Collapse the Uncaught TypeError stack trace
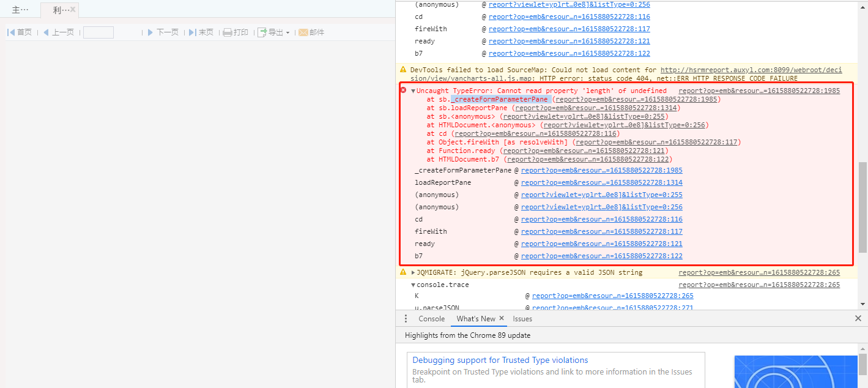 (414, 91)
